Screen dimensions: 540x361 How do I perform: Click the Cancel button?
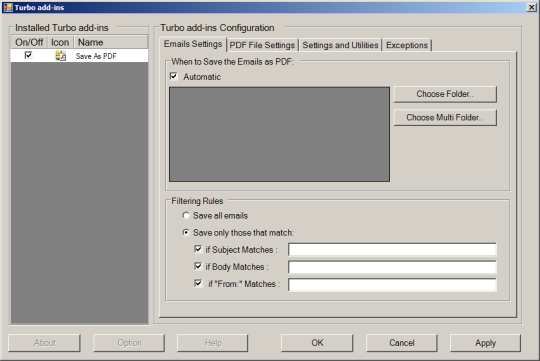(x=402, y=343)
